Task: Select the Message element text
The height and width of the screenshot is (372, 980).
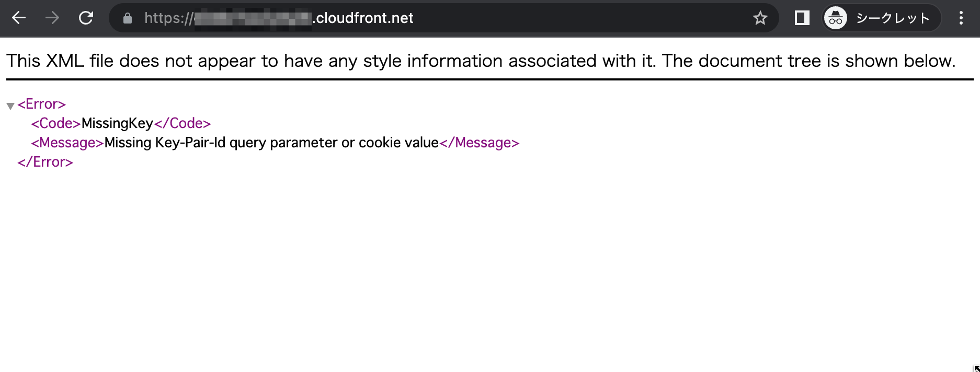Action: (x=65, y=142)
